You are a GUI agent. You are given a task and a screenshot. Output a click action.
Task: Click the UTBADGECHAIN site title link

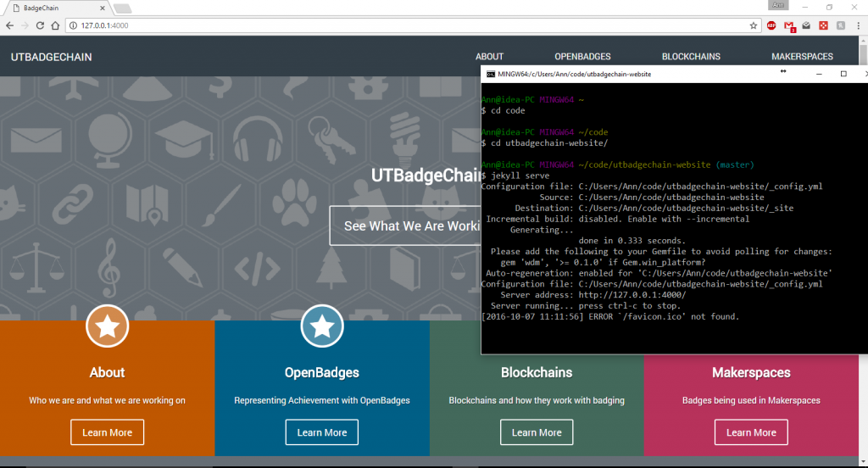point(51,57)
